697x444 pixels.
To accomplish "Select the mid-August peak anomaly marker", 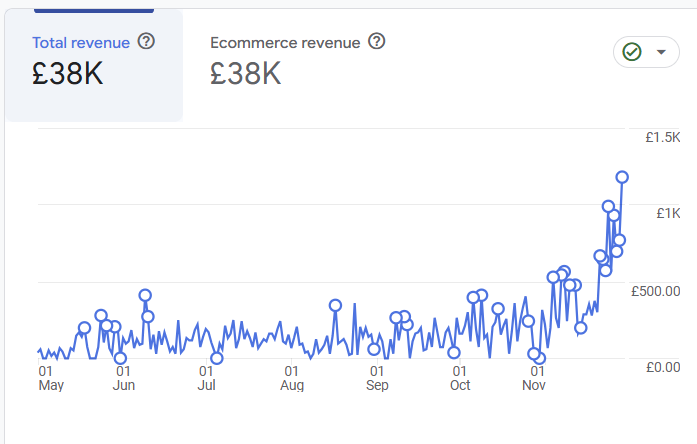I will (335, 306).
